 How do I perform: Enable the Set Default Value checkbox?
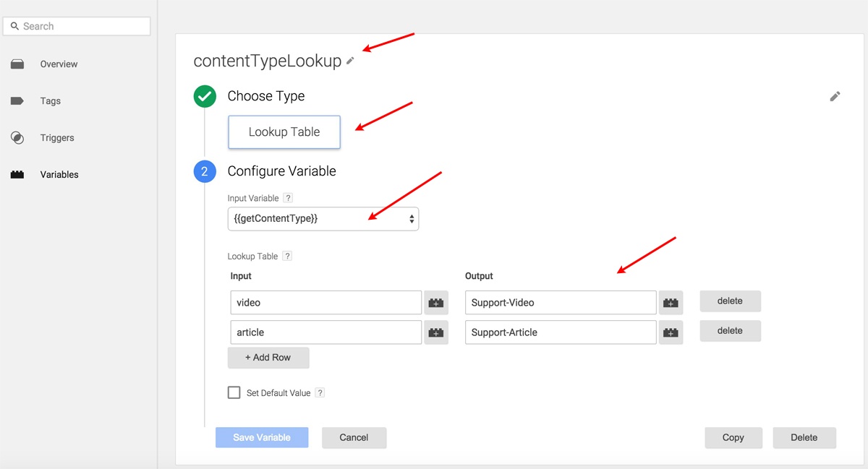(234, 392)
